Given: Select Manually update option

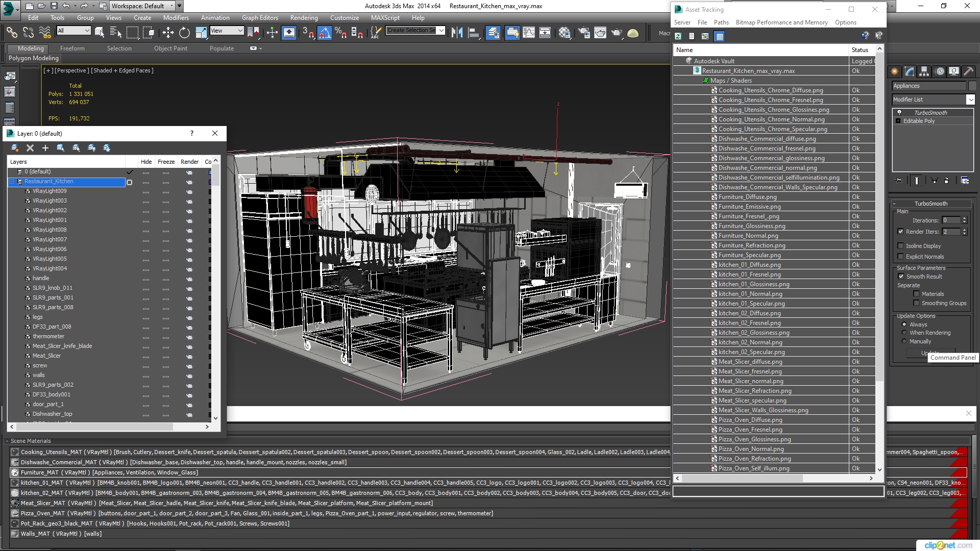Looking at the screenshot, I should coord(904,341).
